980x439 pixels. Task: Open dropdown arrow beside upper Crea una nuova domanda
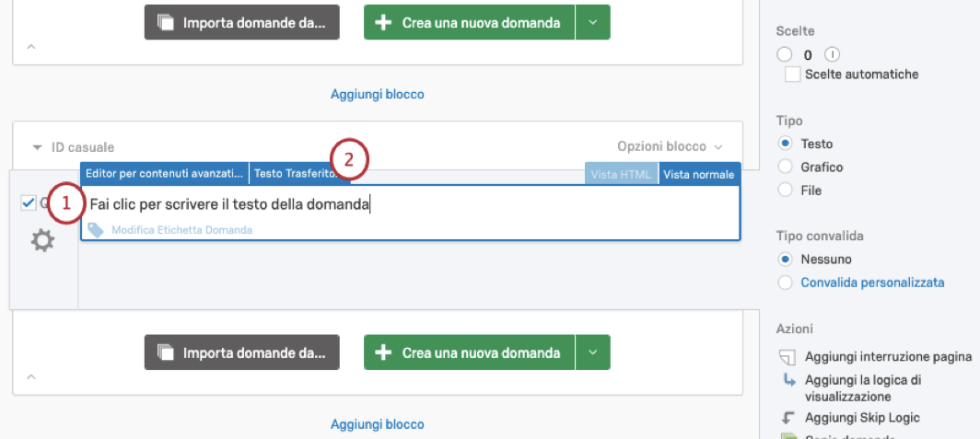point(593,22)
